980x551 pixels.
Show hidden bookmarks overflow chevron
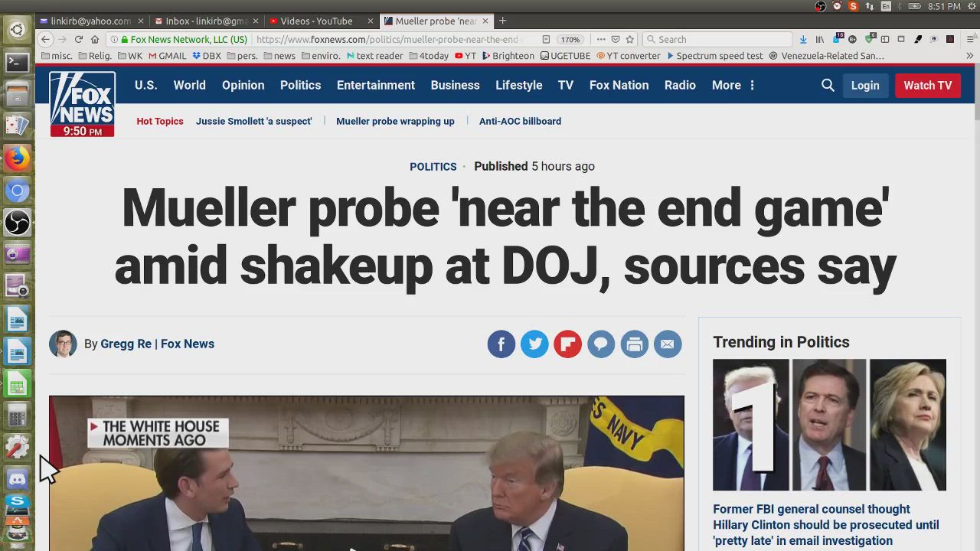point(969,56)
